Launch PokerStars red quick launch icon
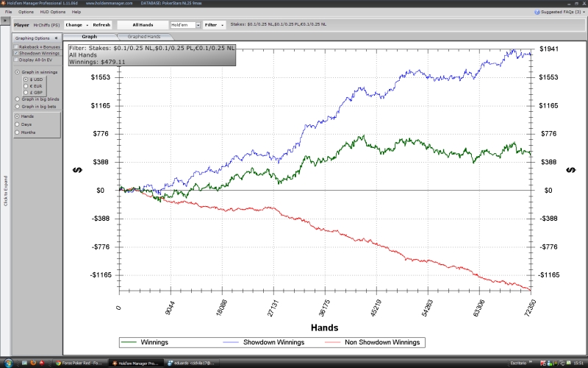The height and width of the screenshot is (368, 588). [42, 363]
